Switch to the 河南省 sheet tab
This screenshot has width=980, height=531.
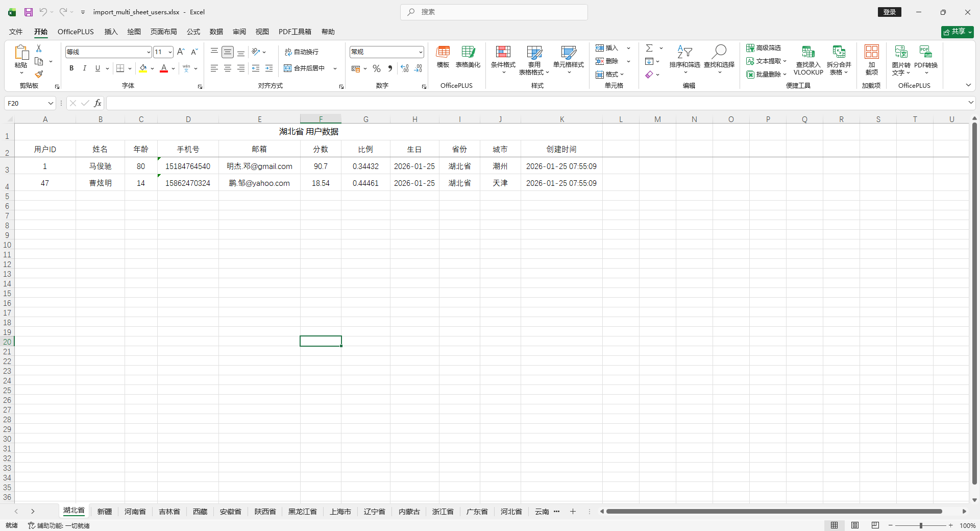point(135,512)
